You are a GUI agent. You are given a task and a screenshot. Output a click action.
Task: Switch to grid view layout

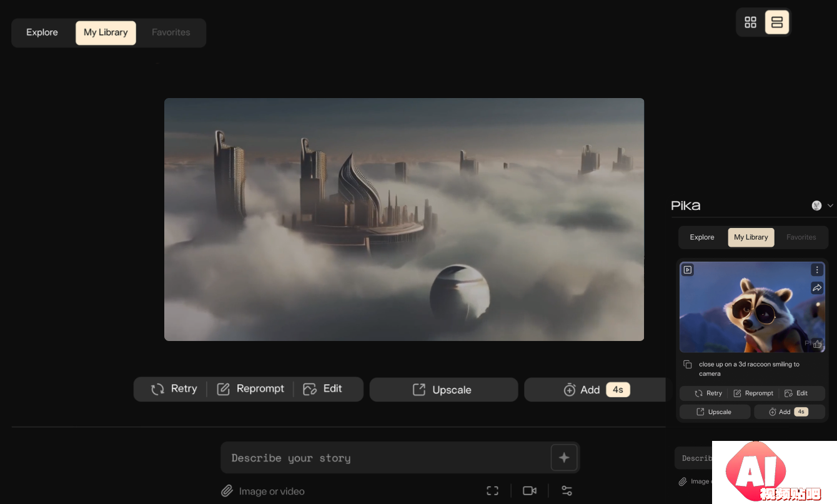pos(750,22)
